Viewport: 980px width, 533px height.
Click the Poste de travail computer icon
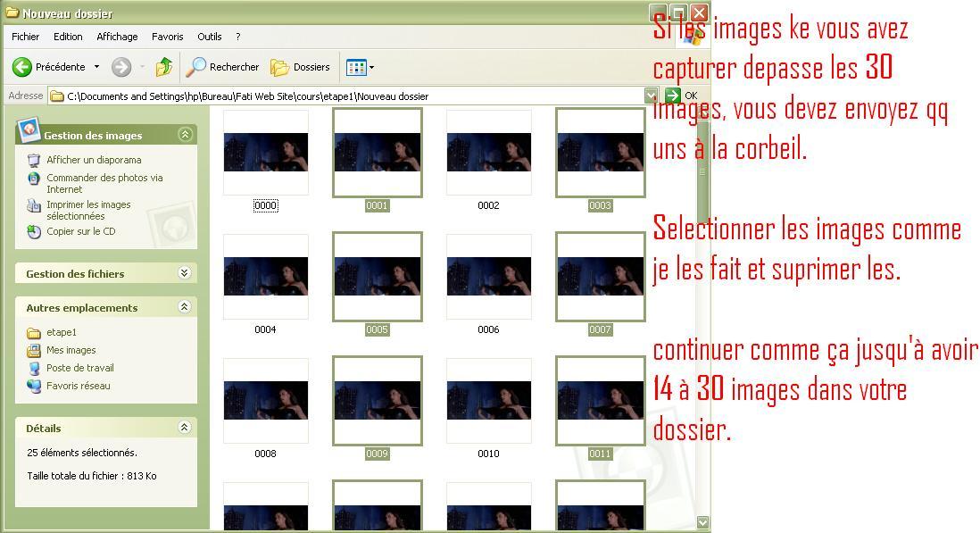tap(34, 368)
